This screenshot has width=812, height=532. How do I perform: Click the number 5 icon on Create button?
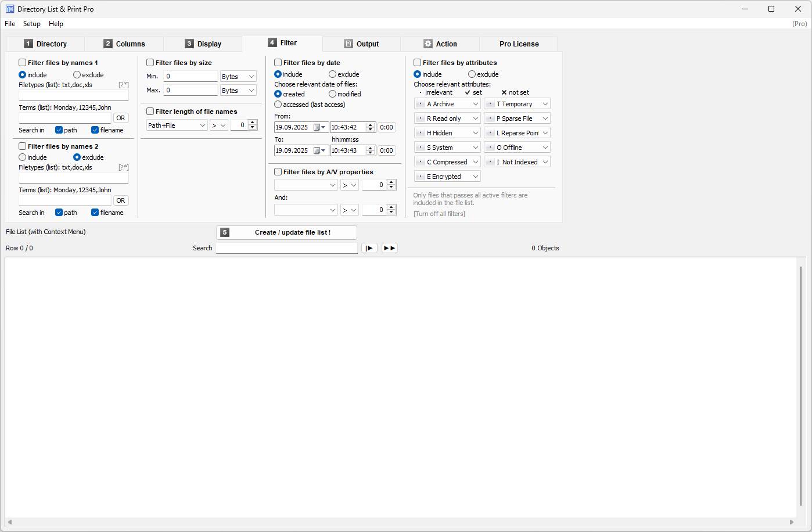pos(225,232)
